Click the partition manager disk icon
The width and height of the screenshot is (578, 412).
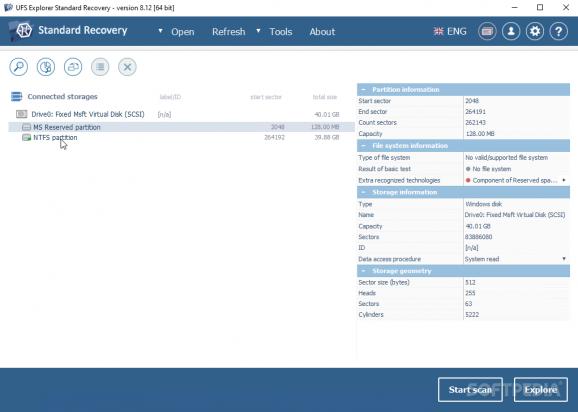[46, 67]
